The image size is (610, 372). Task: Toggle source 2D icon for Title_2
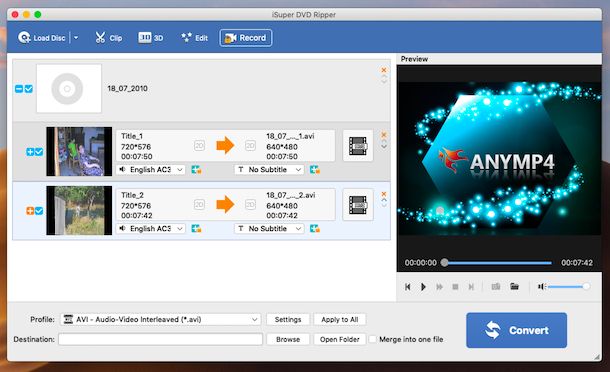(x=199, y=205)
